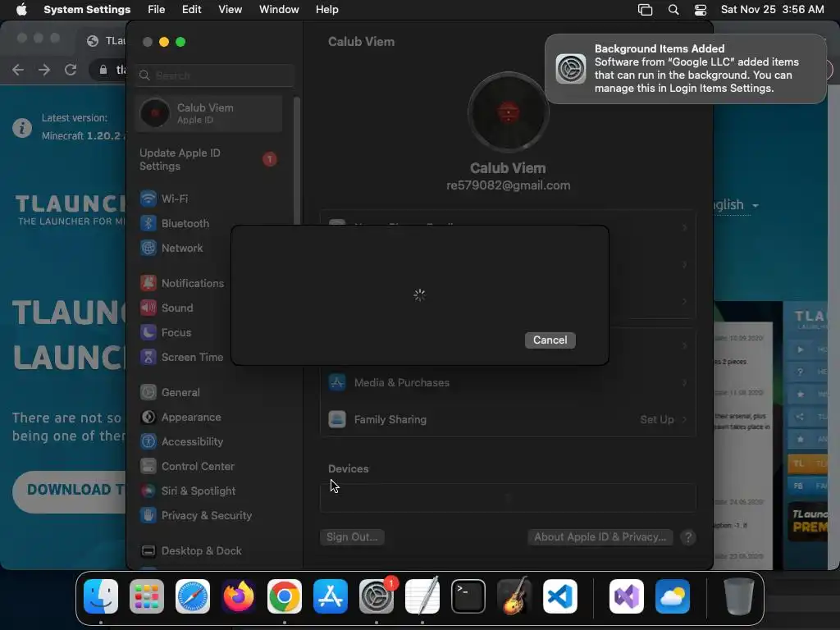840x630 pixels.
Task: Select Privacy & Security hand icon
Action: [148, 515]
